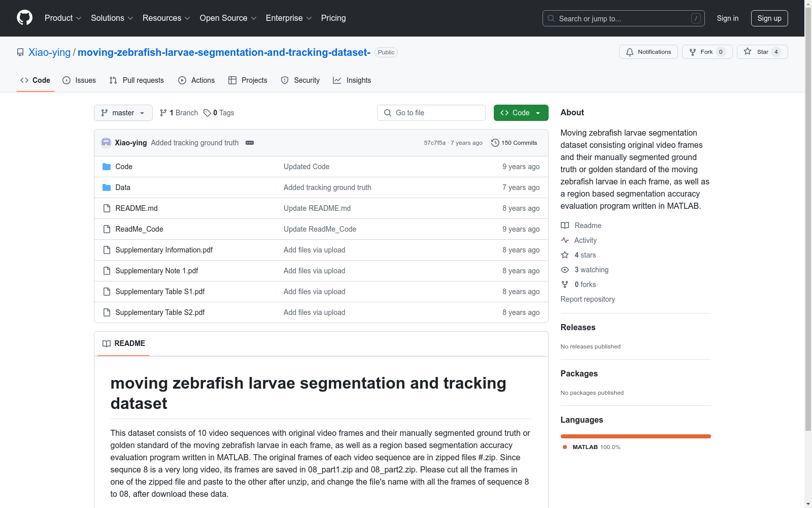
Task: Click Supplementary Table S1.pdf file icon
Action: click(x=107, y=292)
